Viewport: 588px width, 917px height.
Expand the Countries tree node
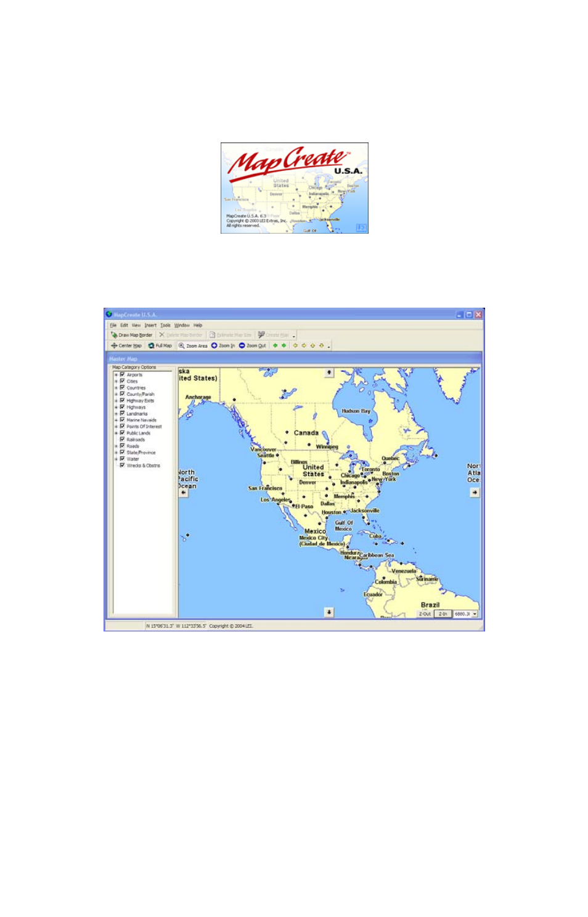tap(116, 388)
